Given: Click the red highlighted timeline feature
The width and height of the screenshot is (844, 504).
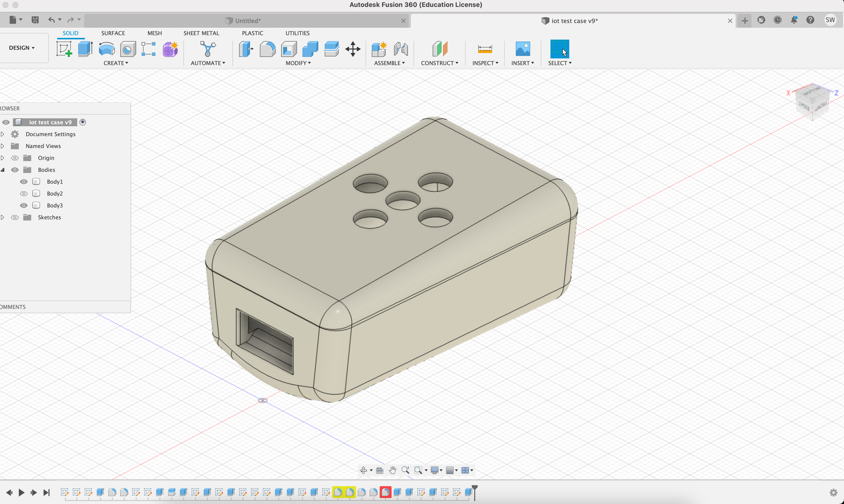Looking at the screenshot, I should coord(385,492).
